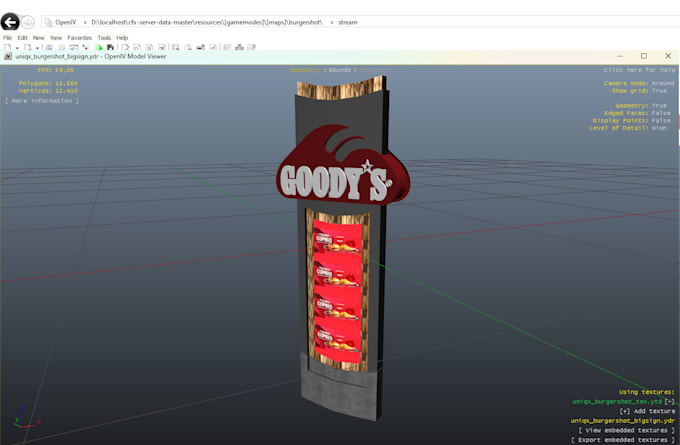Toggle Edged Faces setting
The width and height of the screenshot is (680, 445).
click(x=638, y=113)
